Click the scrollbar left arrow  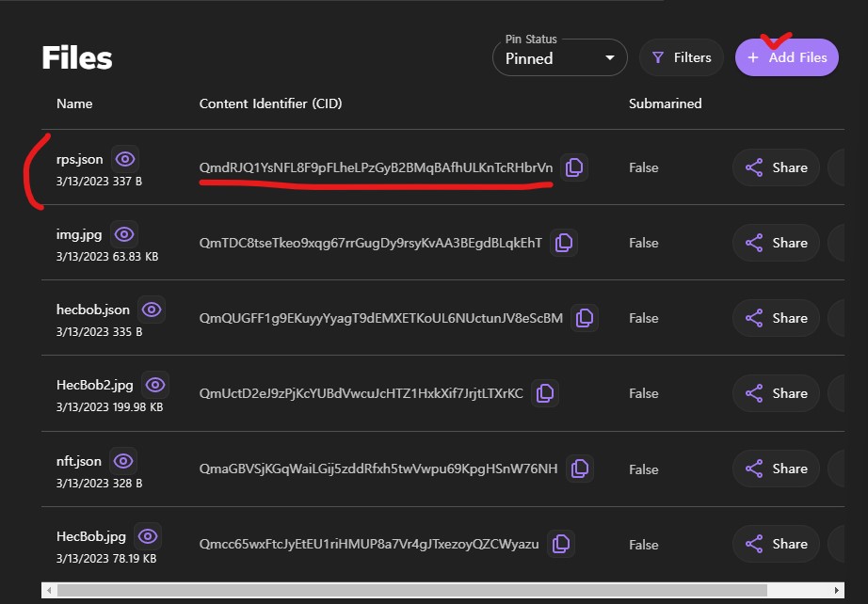(49, 590)
